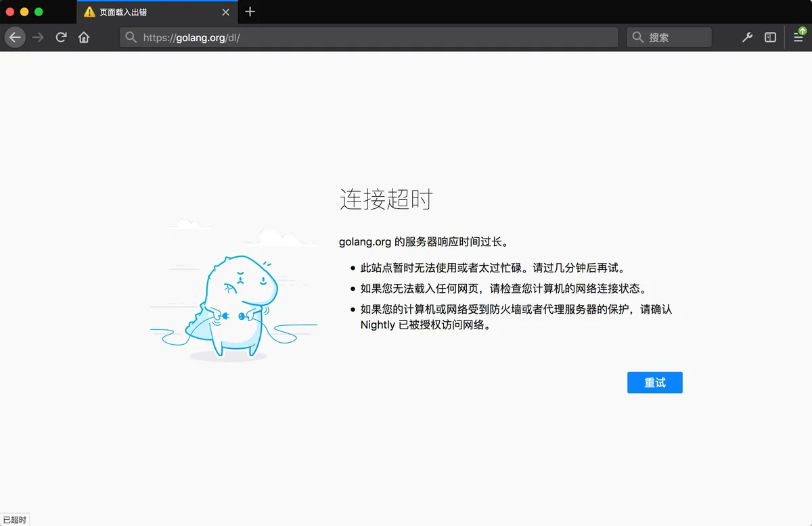Screen dimensions: 812x526
Task: Open a new tab with plus button
Action: pyautogui.click(x=250, y=11)
